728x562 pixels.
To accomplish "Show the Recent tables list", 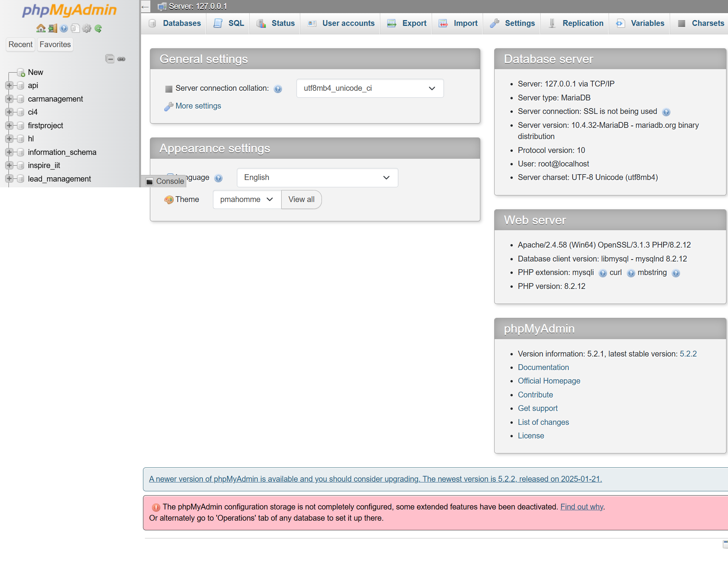I will (x=20, y=44).
